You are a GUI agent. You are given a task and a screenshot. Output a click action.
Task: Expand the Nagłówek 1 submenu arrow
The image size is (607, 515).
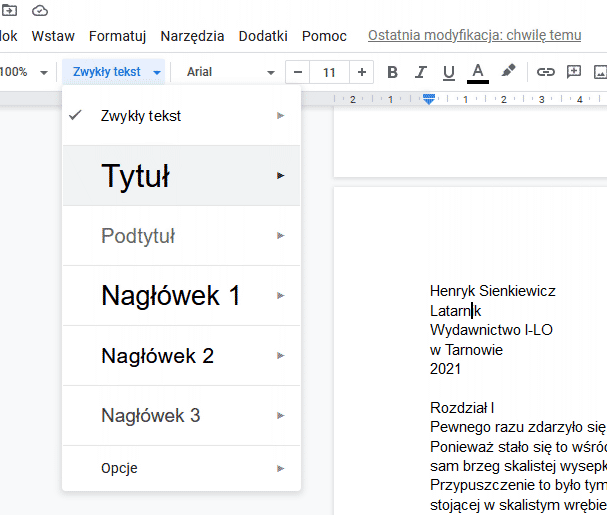281,296
